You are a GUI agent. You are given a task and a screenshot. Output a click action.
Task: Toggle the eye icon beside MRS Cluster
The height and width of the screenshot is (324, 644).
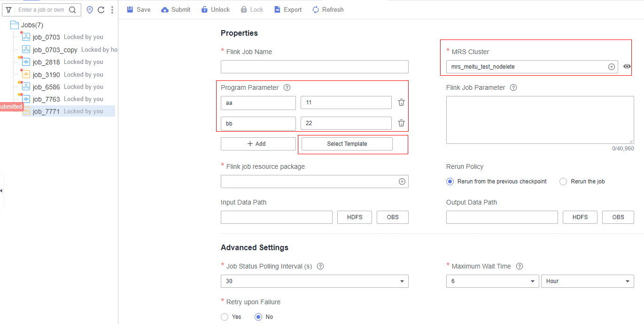point(627,67)
